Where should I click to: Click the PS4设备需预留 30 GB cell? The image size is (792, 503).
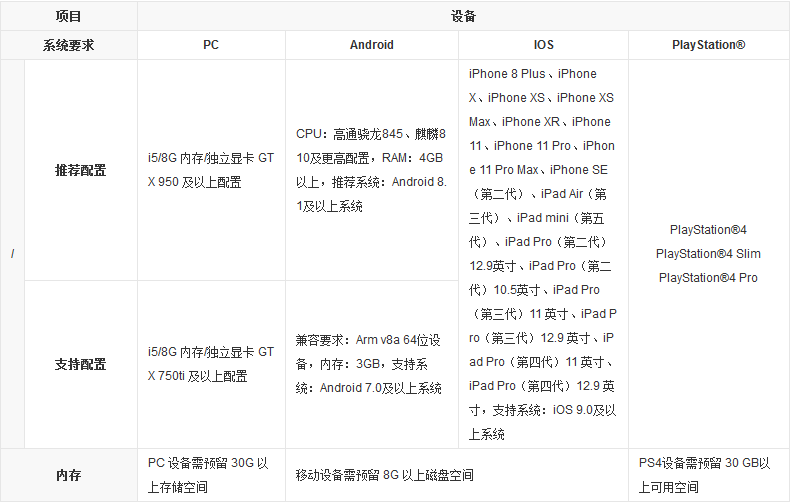tap(709, 475)
